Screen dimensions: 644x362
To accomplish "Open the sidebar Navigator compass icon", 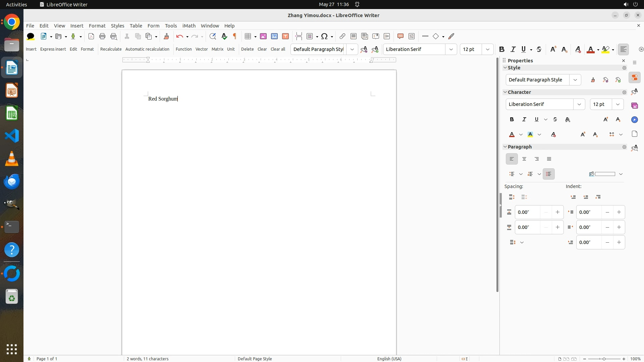I will tap(634, 120).
